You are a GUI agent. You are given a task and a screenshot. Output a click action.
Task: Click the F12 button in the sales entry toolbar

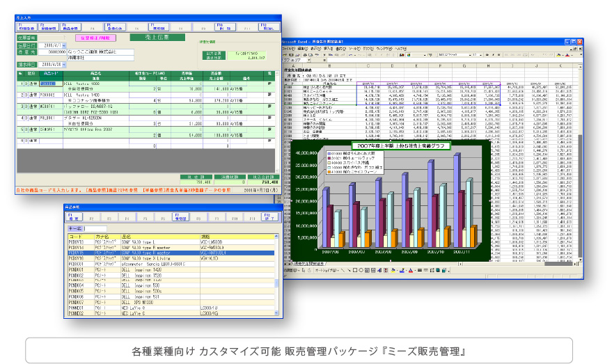tap(267, 27)
